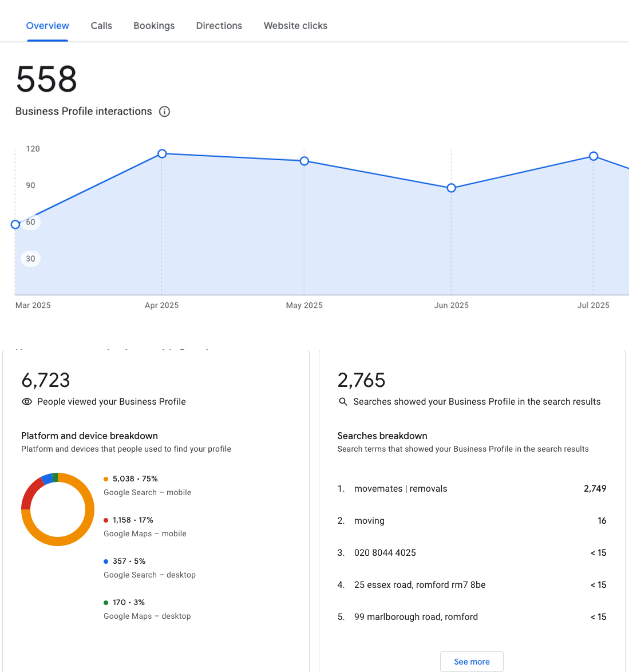Click the Mar 2025 starting data point
The width and height of the screenshot is (629, 672).
15,224
